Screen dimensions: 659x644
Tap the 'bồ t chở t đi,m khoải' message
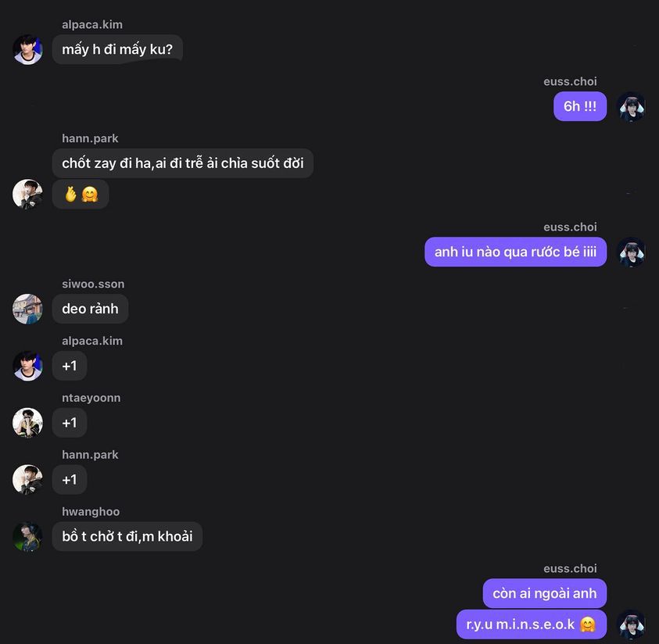[127, 536]
